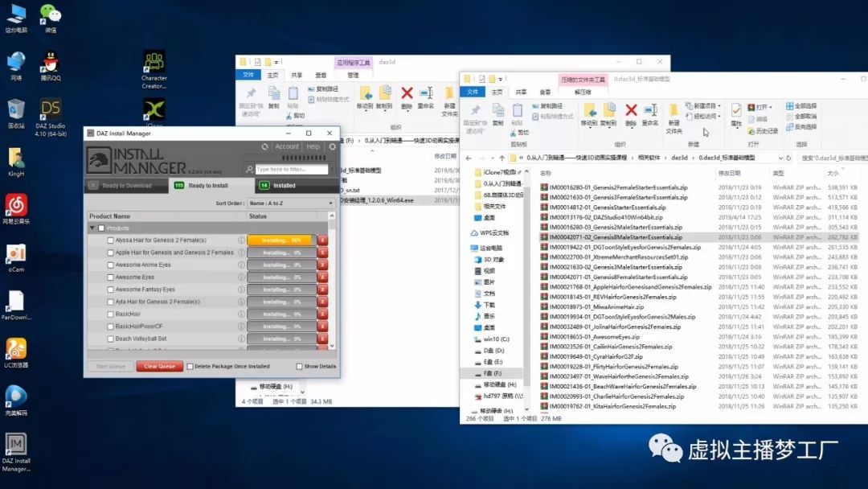Click the Type here to filter field

point(291,170)
